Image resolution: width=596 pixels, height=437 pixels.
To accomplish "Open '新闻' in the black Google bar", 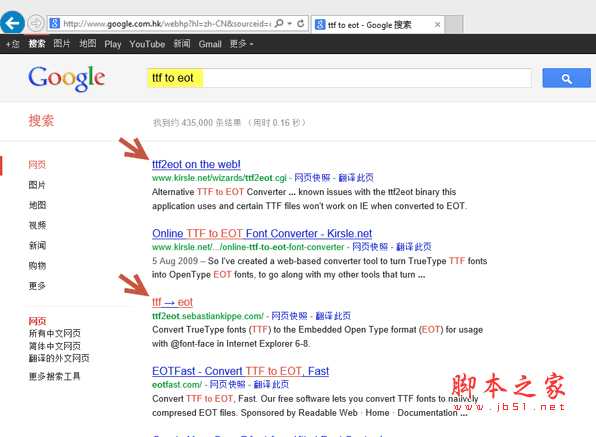I will pos(182,44).
